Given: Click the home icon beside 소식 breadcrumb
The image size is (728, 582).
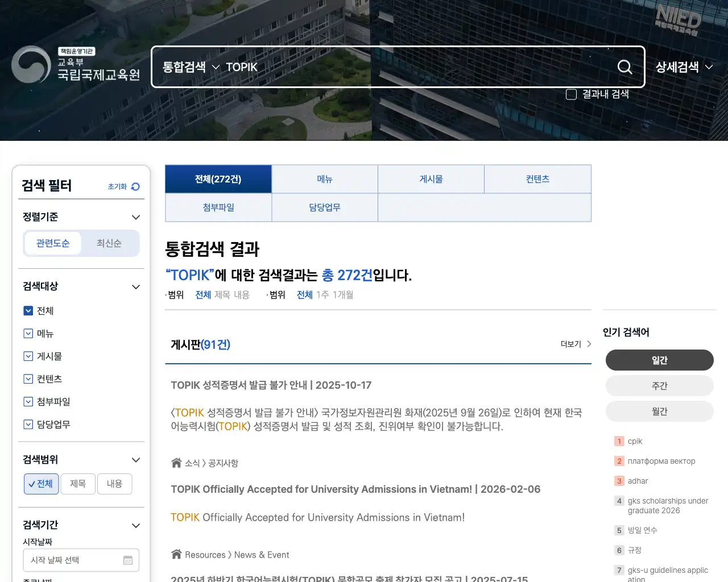Looking at the screenshot, I should pos(176,463).
